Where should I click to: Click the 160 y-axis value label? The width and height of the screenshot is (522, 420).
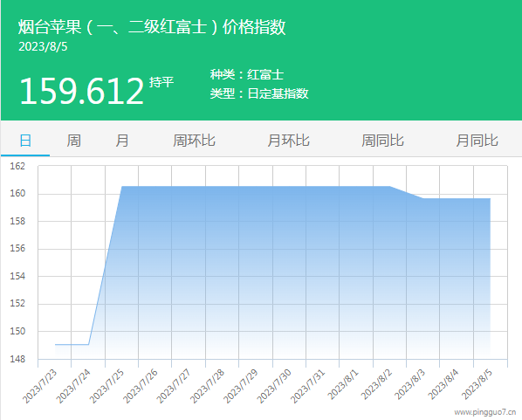(17, 194)
